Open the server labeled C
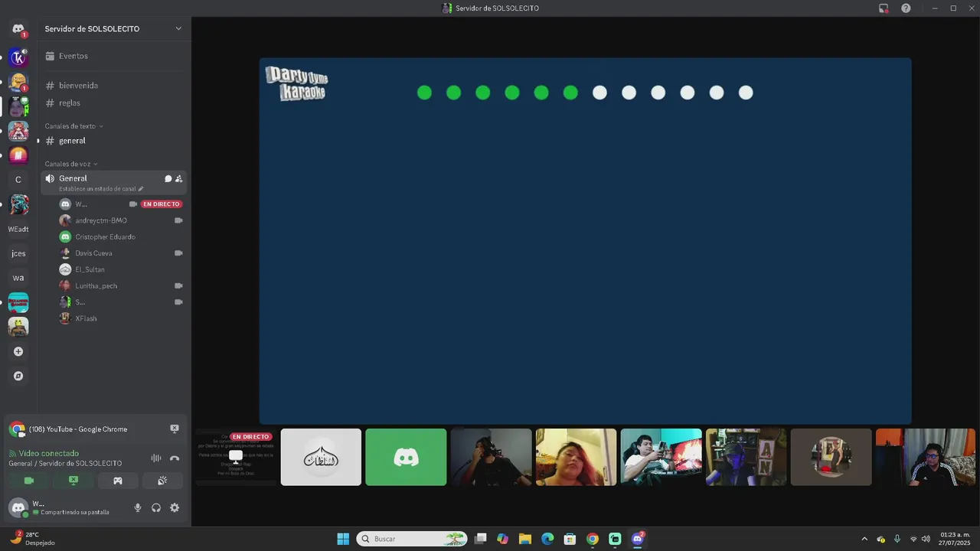The width and height of the screenshot is (980, 551). 18,180
